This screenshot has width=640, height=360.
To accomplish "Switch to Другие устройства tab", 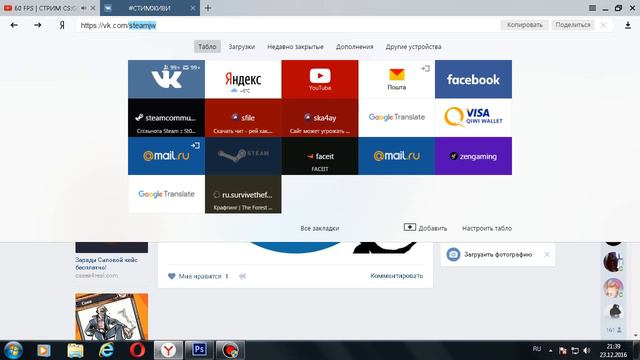I will [413, 47].
